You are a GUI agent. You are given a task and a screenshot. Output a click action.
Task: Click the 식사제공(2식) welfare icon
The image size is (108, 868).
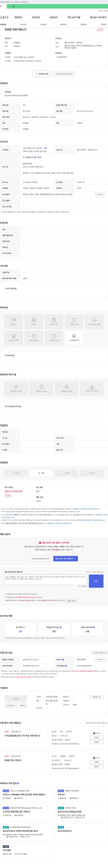coord(74,338)
